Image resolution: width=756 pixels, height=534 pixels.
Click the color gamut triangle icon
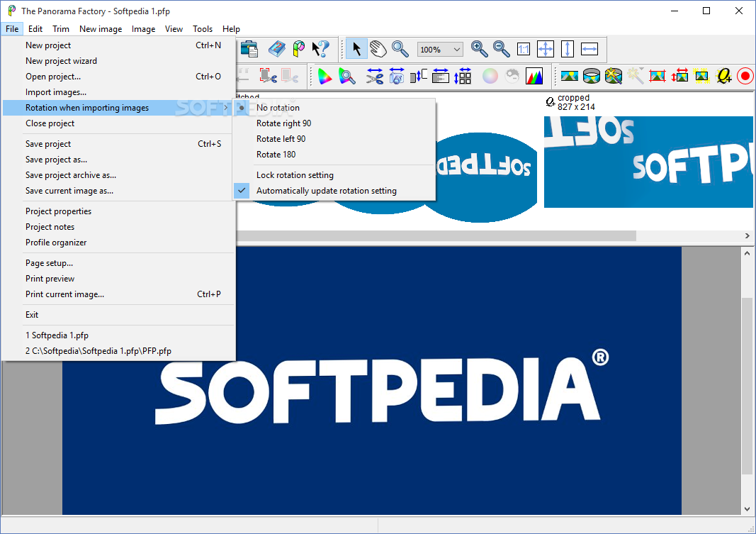tap(325, 76)
